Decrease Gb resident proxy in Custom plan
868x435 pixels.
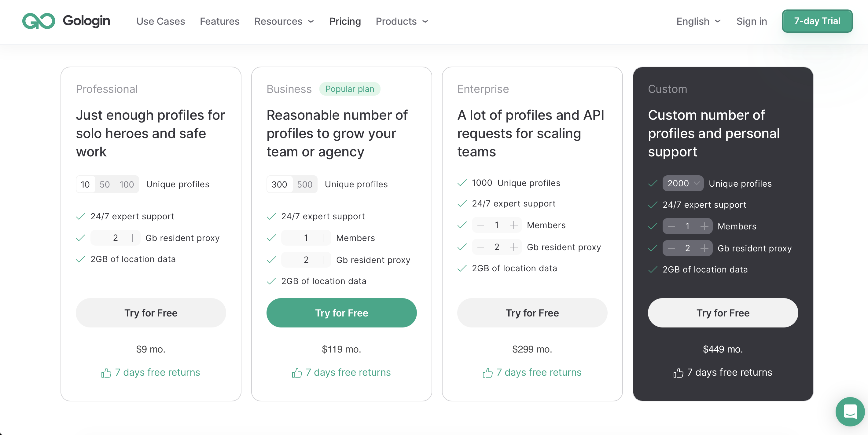pyautogui.click(x=671, y=248)
